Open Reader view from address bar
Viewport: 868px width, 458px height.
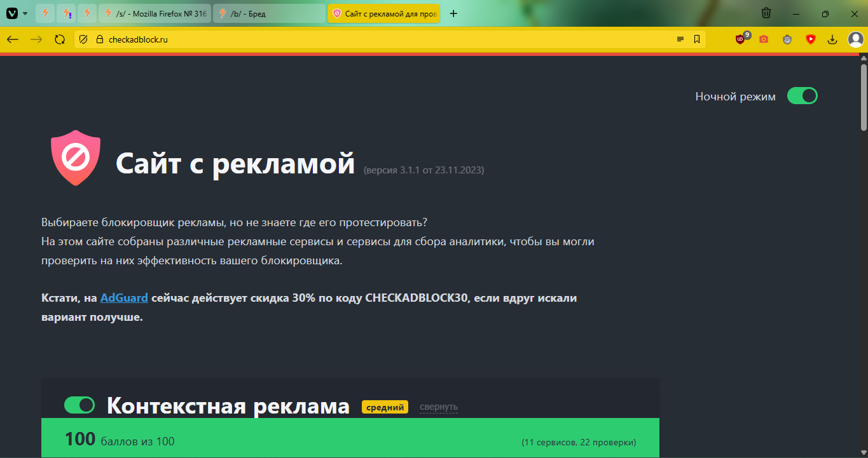coord(680,39)
